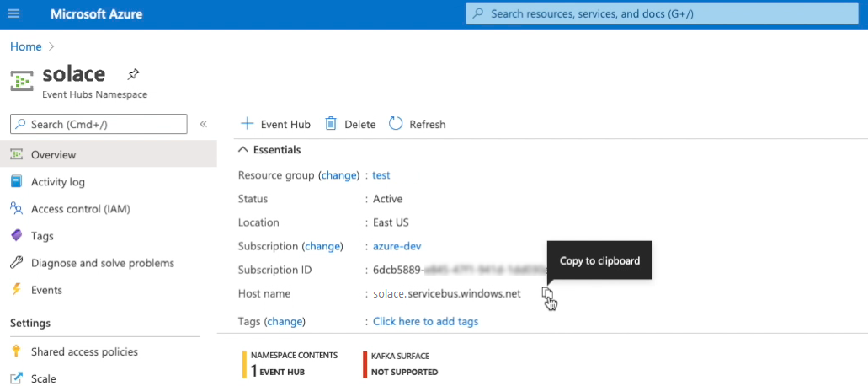Open the test resource group link
The height and width of the screenshot is (386, 868).
tap(381, 175)
